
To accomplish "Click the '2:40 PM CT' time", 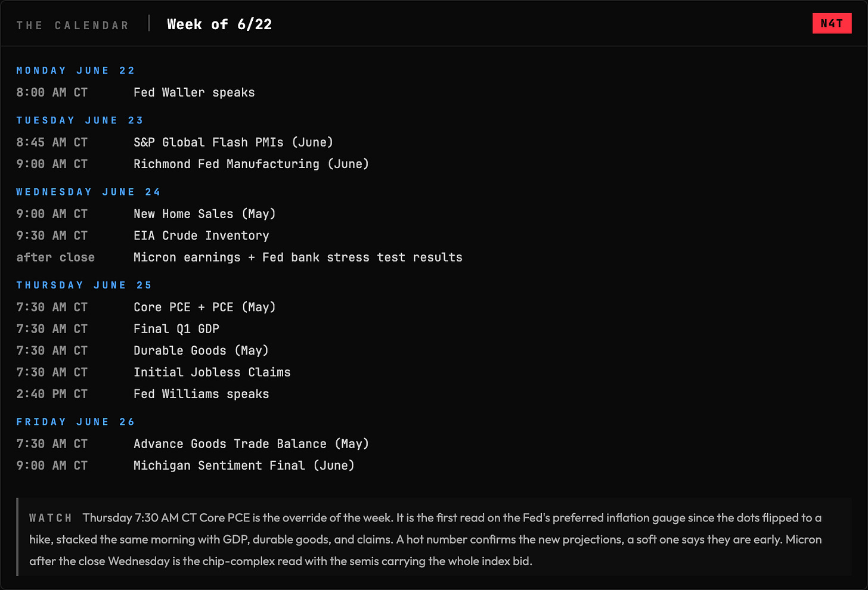I will tap(52, 394).
